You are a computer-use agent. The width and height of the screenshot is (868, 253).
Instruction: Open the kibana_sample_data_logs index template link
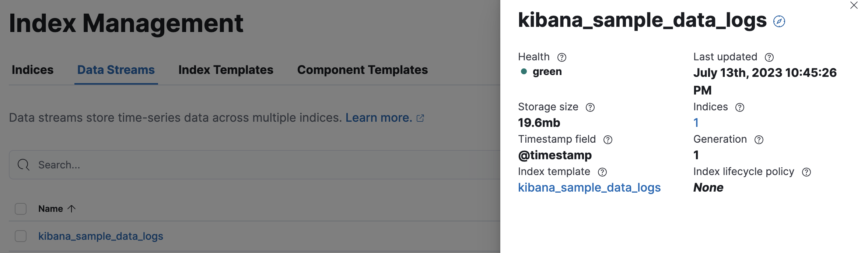[589, 188]
